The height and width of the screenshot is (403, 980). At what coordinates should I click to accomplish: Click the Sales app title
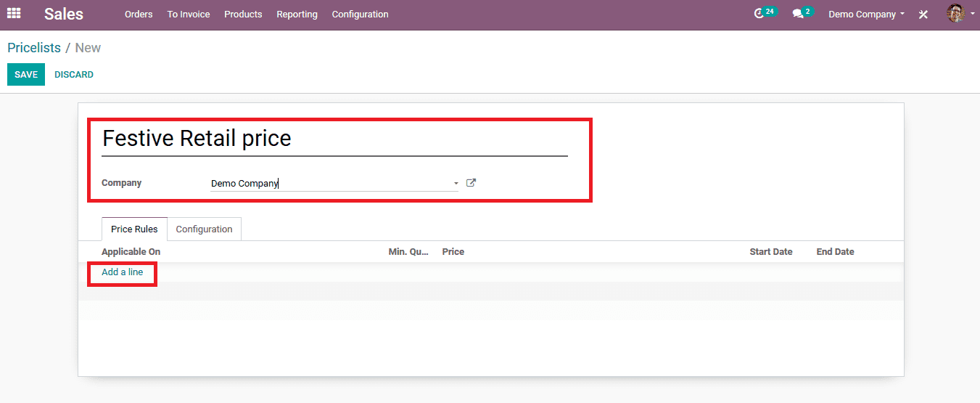pos(64,14)
